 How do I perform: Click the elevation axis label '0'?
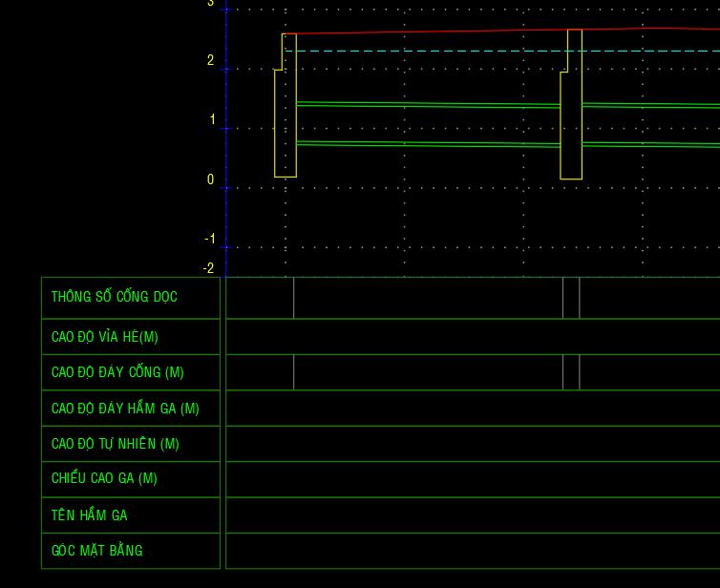(210, 179)
